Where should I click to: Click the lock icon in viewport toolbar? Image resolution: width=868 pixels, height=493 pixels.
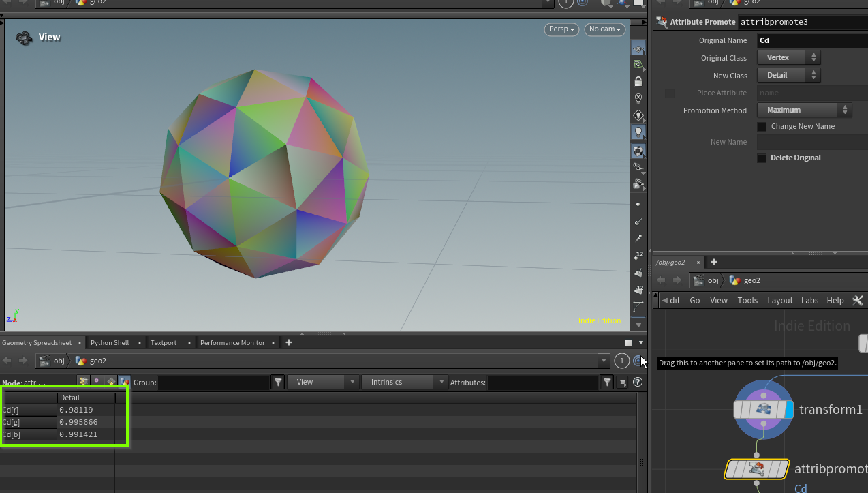tap(638, 81)
